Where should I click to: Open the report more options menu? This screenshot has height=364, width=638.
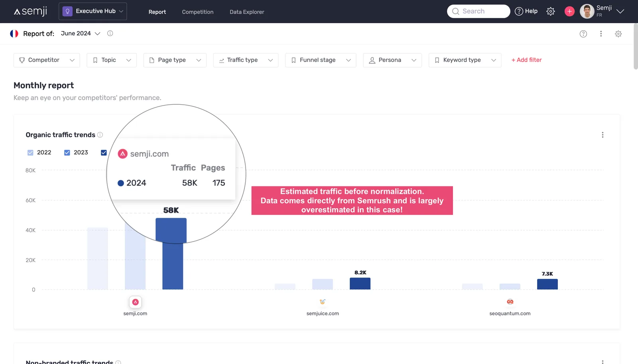(x=601, y=34)
